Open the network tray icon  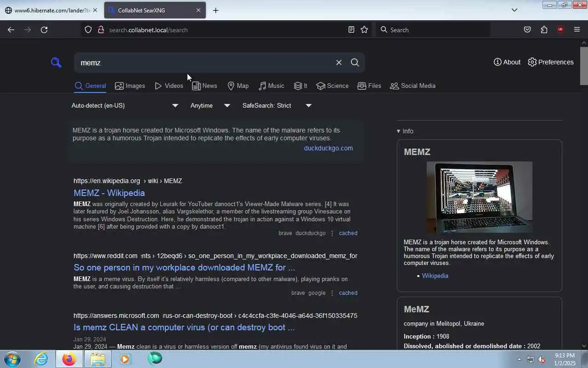(x=531, y=359)
